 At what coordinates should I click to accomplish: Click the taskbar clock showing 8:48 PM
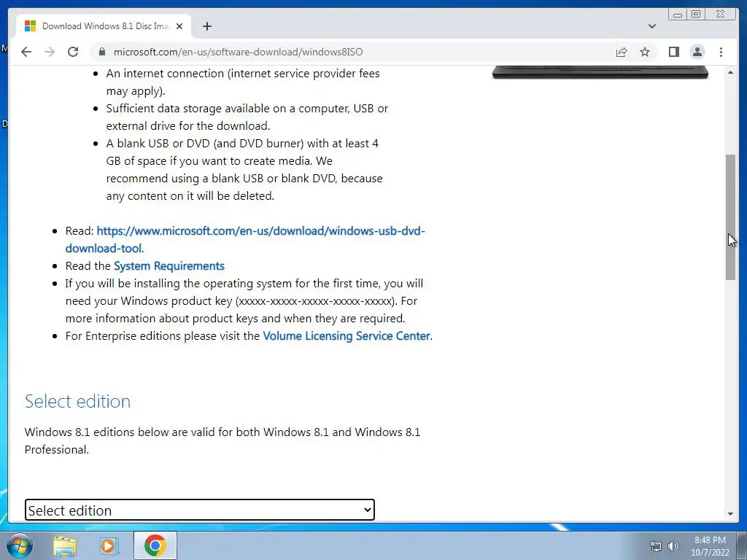point(710,546)
